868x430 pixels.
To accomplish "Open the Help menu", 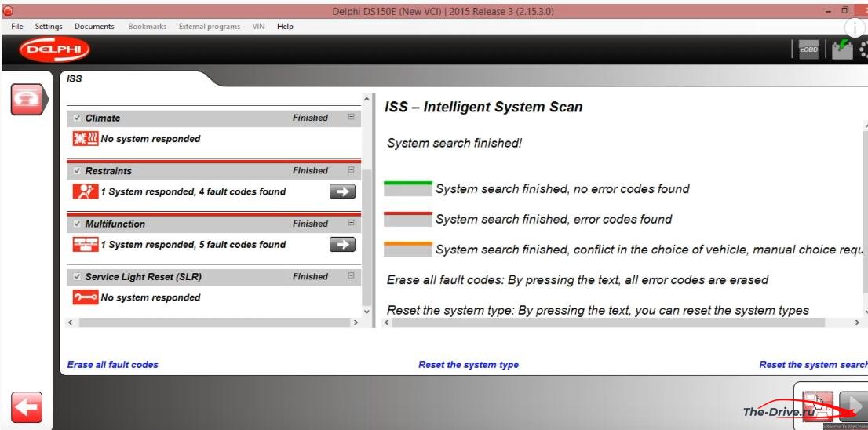I will click(285, 26).
